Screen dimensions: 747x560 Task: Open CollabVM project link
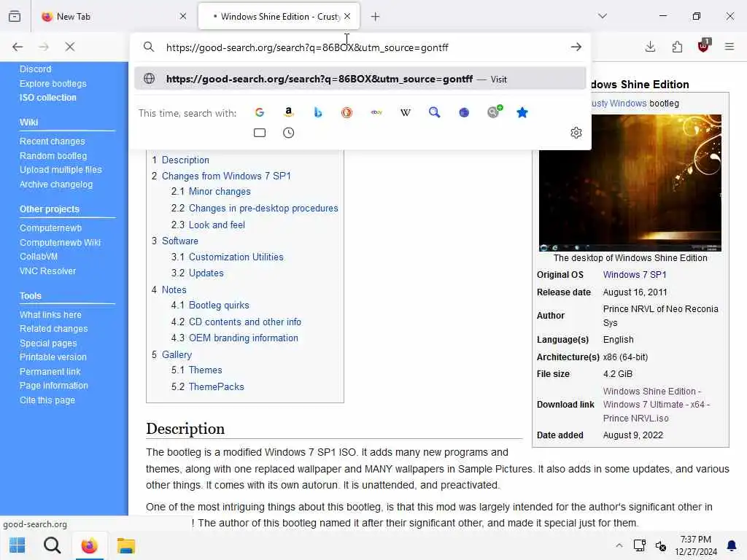tap(39, 257)
